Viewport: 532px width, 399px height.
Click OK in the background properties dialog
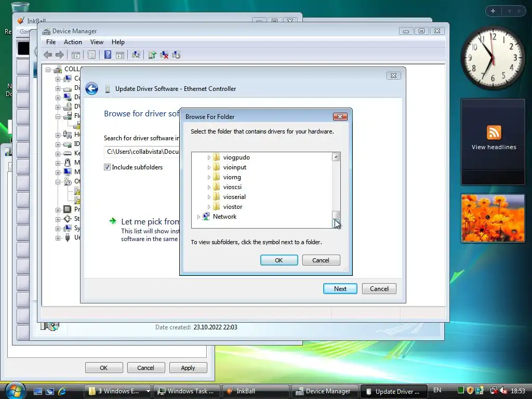click(x=104, y=368)
